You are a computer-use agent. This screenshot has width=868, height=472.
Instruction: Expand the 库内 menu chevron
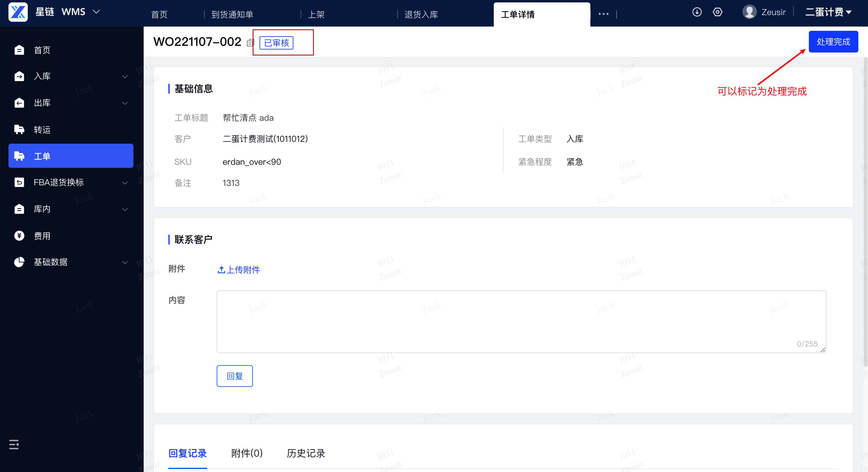coord(125,209)
